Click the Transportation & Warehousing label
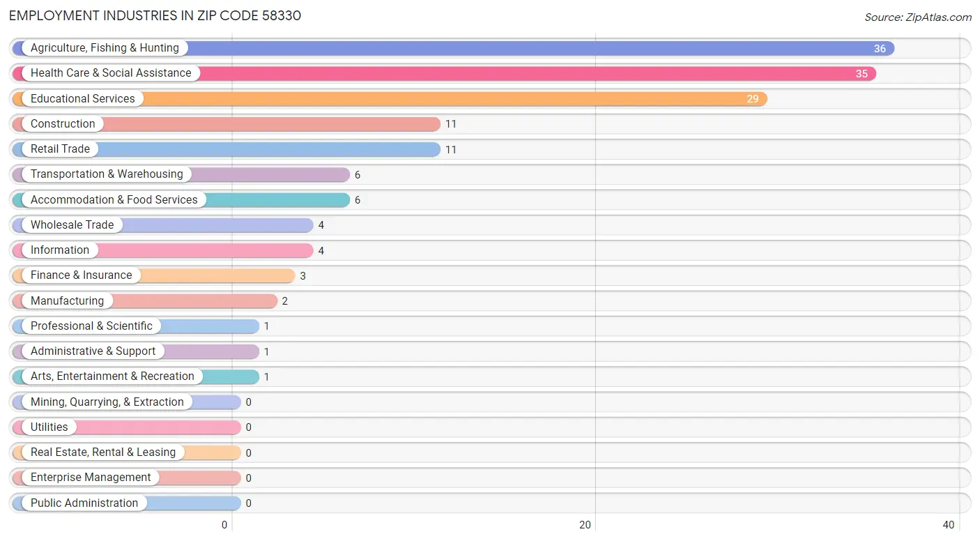The image size is (980, 541). coord(107,174)
